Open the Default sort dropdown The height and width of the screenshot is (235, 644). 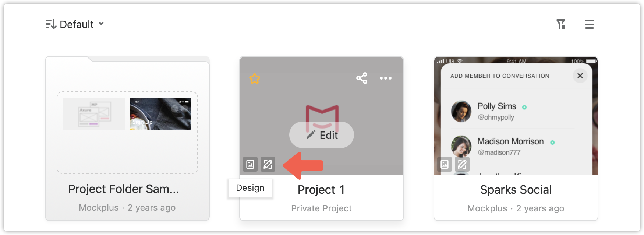(75, 24)
